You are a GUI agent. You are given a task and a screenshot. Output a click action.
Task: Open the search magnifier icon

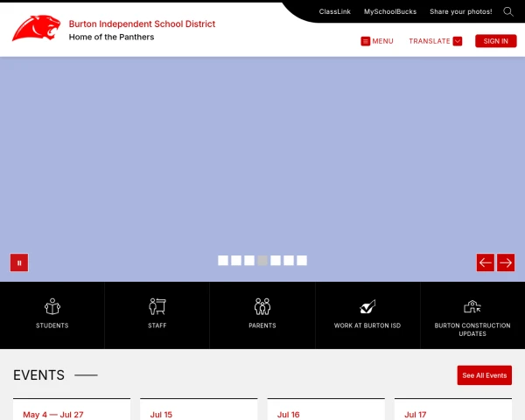coord(508,11)
